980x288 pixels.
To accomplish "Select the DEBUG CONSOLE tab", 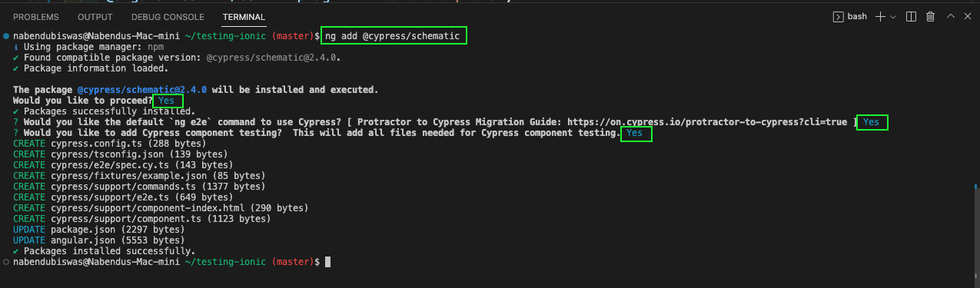I will (x=168, y=17).
